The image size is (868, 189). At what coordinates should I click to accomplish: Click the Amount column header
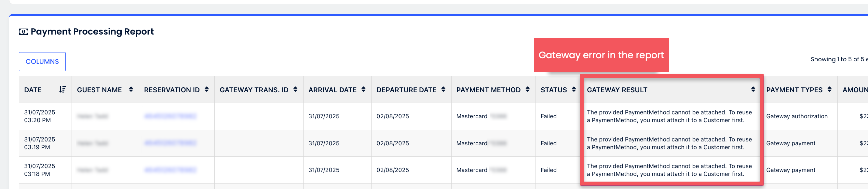coord(855,90)
